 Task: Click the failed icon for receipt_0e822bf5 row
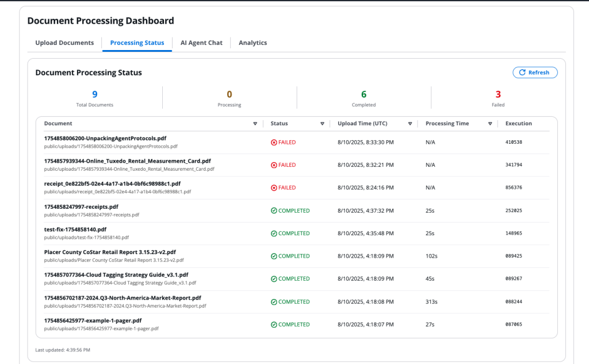(x=274, y=188)
